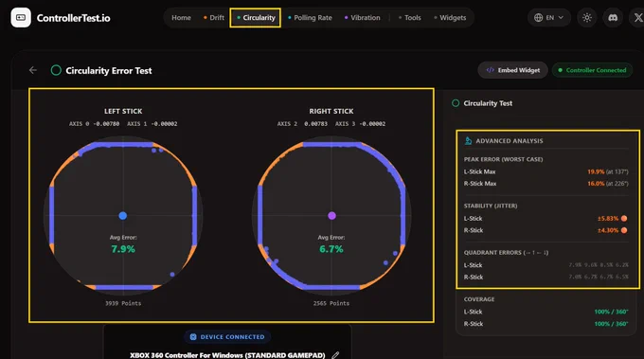Open the X social icon
This screenshot has width=644, height=359.
click(x=637, y=18)
